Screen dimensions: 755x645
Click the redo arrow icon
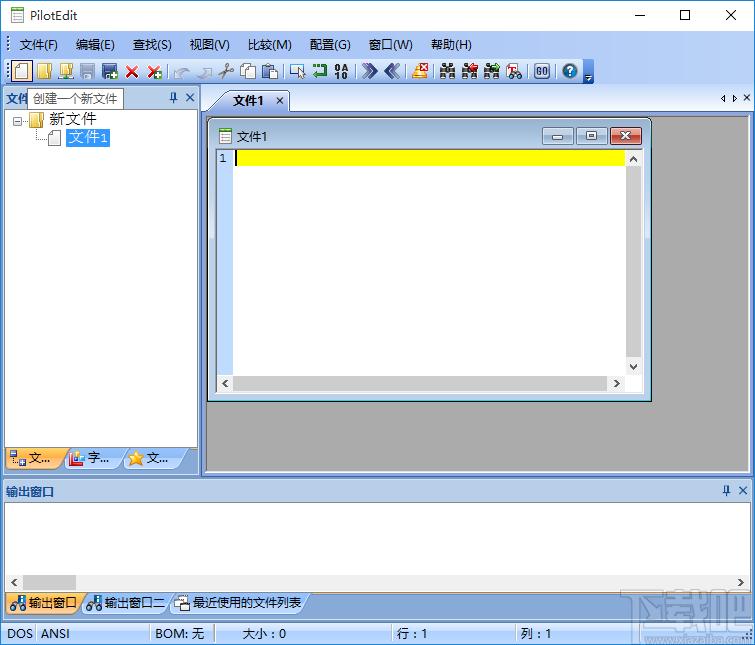204,72
